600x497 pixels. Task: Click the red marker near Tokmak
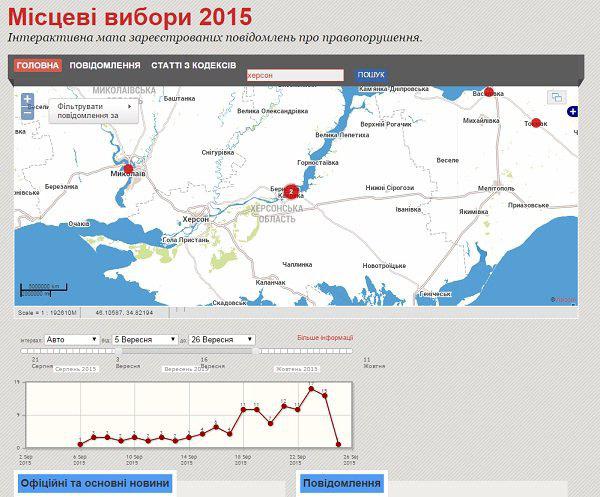pos(536,123)
